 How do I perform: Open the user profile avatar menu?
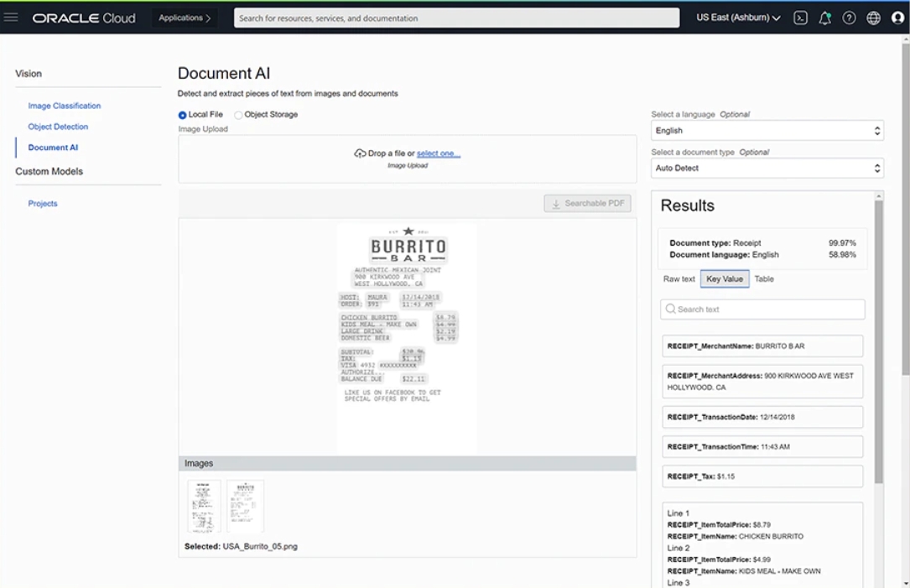[x=897, y=18]
